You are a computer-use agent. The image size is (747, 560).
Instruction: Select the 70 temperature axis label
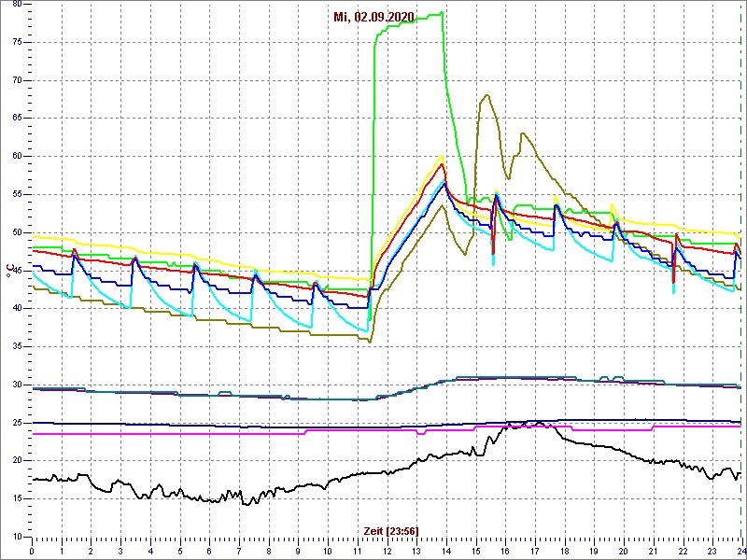point(16,80)
